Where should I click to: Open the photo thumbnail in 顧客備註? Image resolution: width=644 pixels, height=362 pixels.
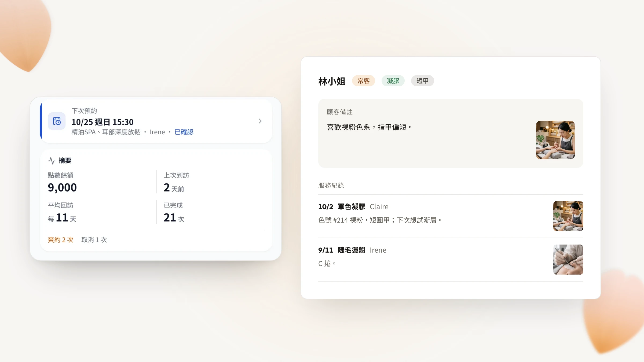[x=555, y=140]
